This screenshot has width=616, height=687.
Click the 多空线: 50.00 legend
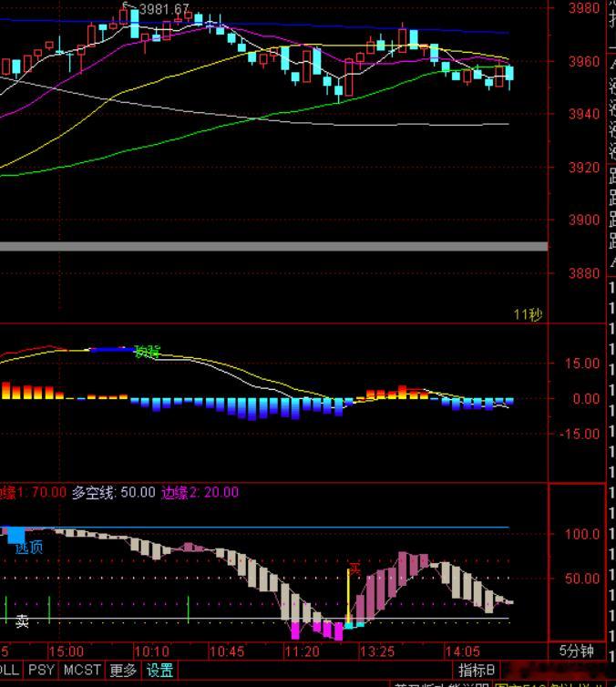coord(114,492)
